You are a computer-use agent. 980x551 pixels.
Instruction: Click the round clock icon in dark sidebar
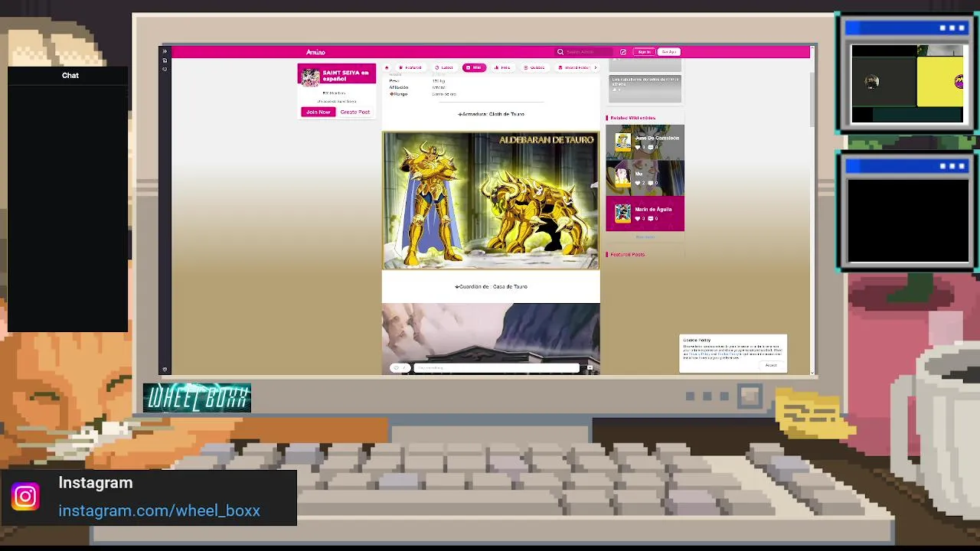click(x=164, y=69)
